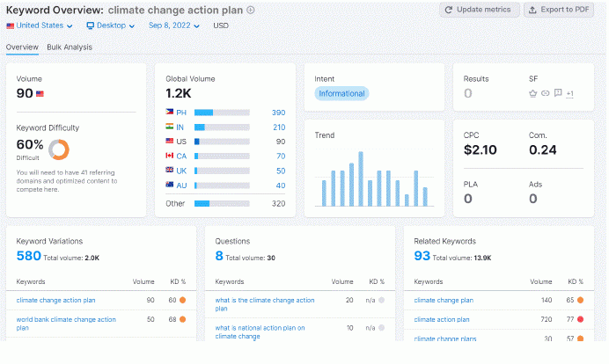609x364 pixels.
Task: Click the UK country link in Global Volume
Action: click(x=181, y=171)
